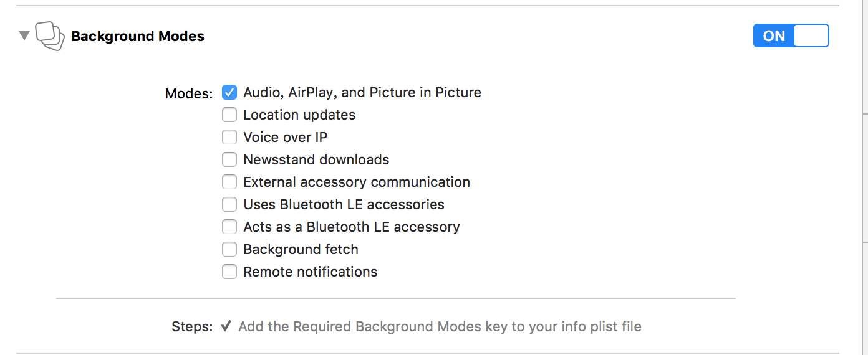Click the Background Modes stacked-squares icon
The image size is (868, 355).
click(x=50, y=36)
